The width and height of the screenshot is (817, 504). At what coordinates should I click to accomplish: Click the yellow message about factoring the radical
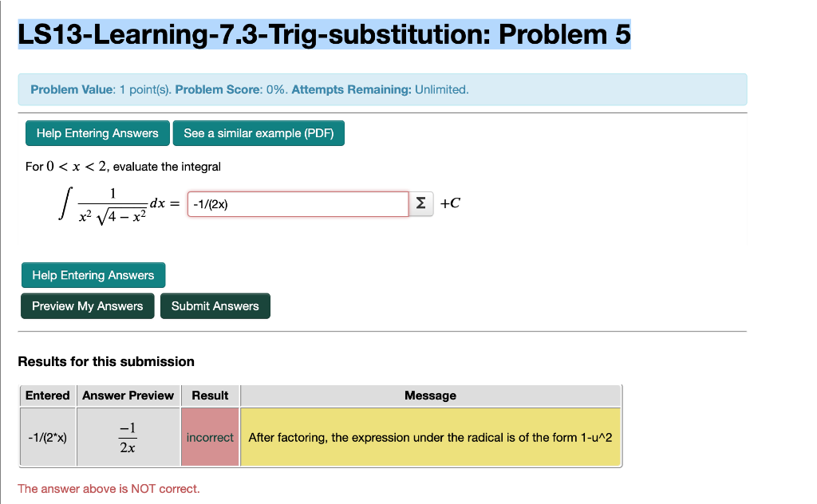click(430, 437)
